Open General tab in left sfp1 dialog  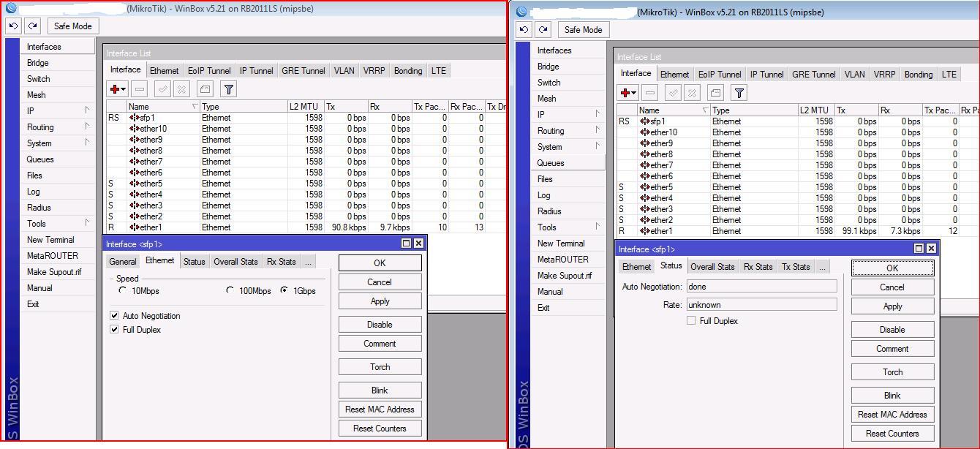(x=123, y=261)
